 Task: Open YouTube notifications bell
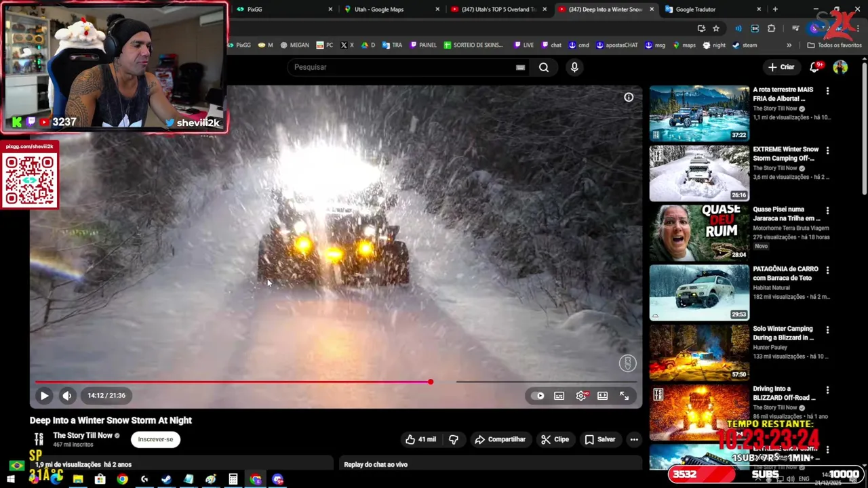[815, 67]
